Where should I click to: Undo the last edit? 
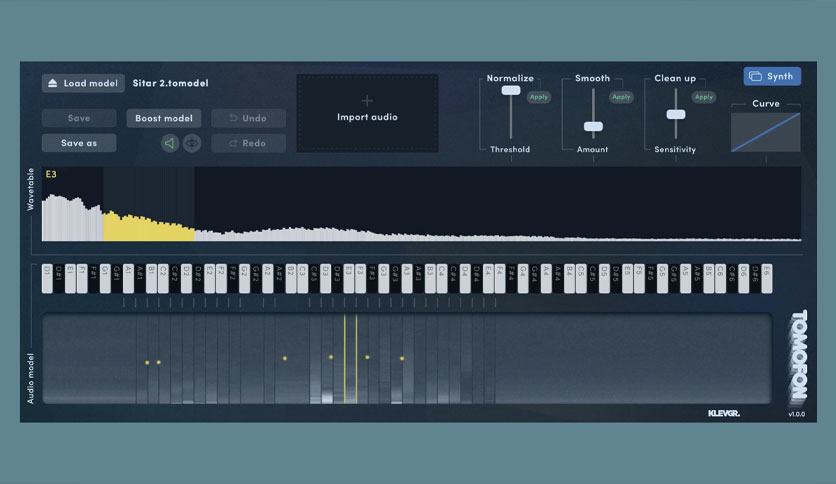click(248, 118)
